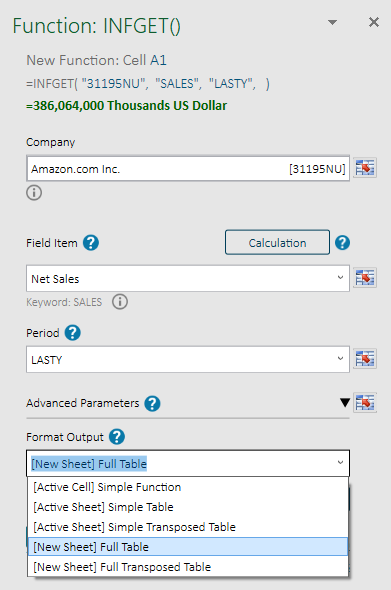Click cell-picker icon beside Company field
Viewport: 391px width, 590px height.
click(365, 168)
